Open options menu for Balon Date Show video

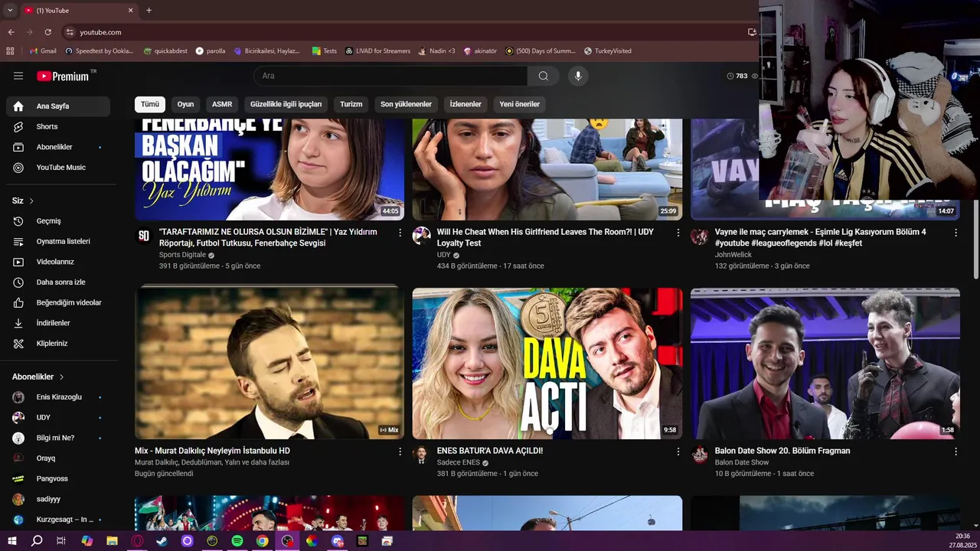click(955, 452)
